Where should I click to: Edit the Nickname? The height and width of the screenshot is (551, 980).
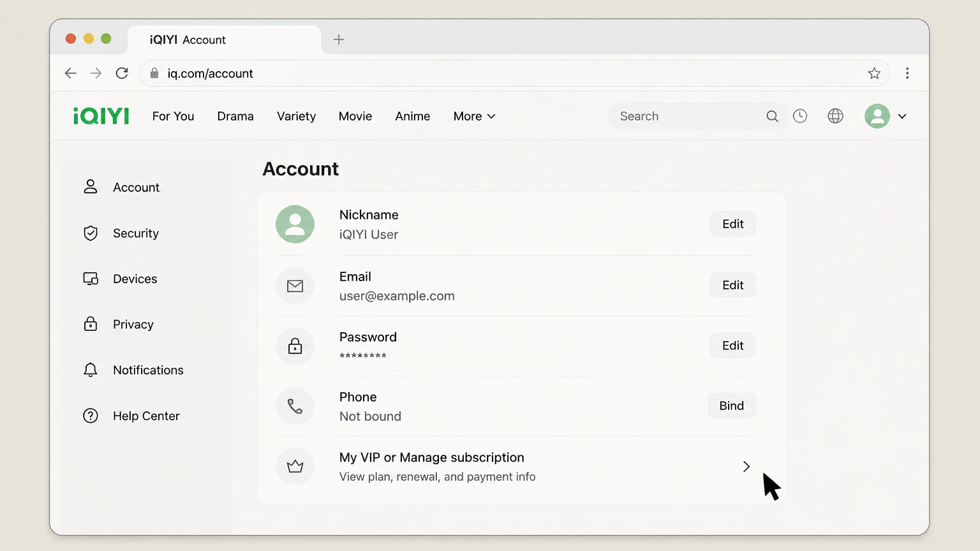(x=732, y=224)
